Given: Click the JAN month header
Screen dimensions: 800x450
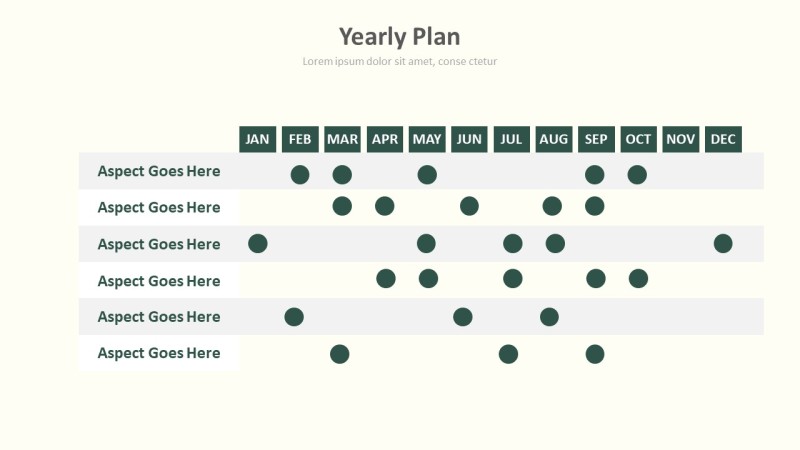Looking at the screenshot, I should pyautogui.click(x=258, y=139).
